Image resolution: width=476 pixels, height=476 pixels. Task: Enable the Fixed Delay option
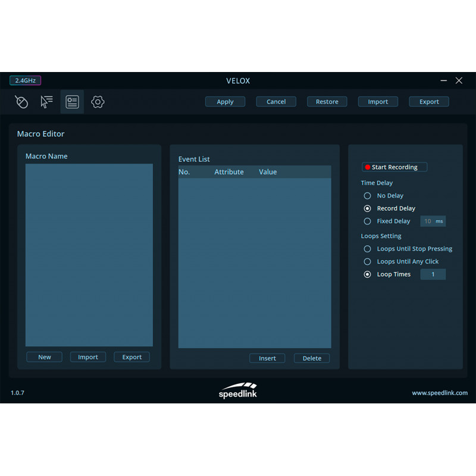pyautogui.click(x=367, y=221)
